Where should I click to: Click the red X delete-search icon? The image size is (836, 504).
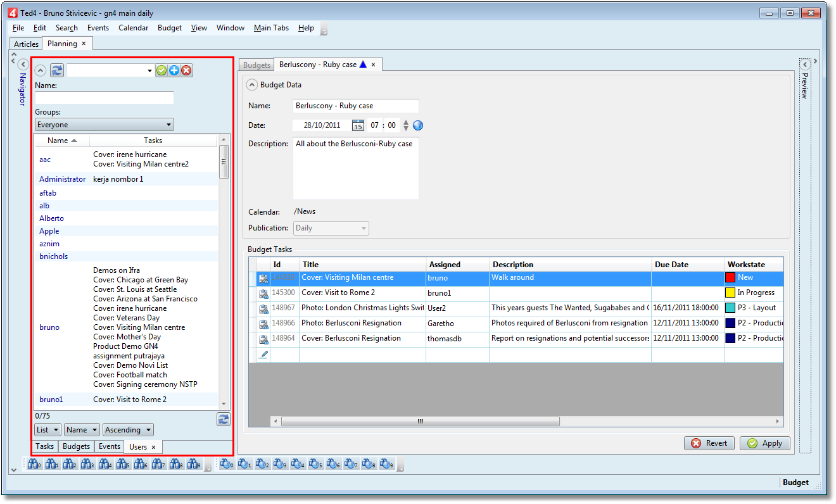click(x=186, y=70)
